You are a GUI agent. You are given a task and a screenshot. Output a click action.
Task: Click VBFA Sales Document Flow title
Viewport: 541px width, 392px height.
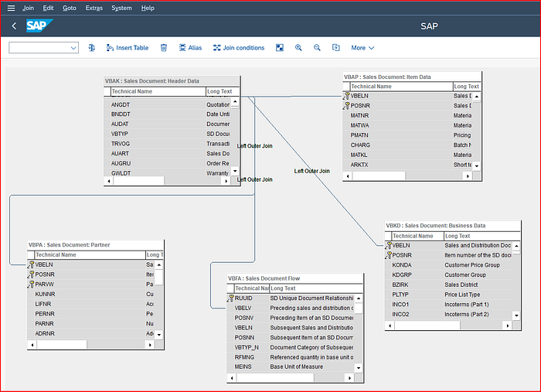click(264, 278)
